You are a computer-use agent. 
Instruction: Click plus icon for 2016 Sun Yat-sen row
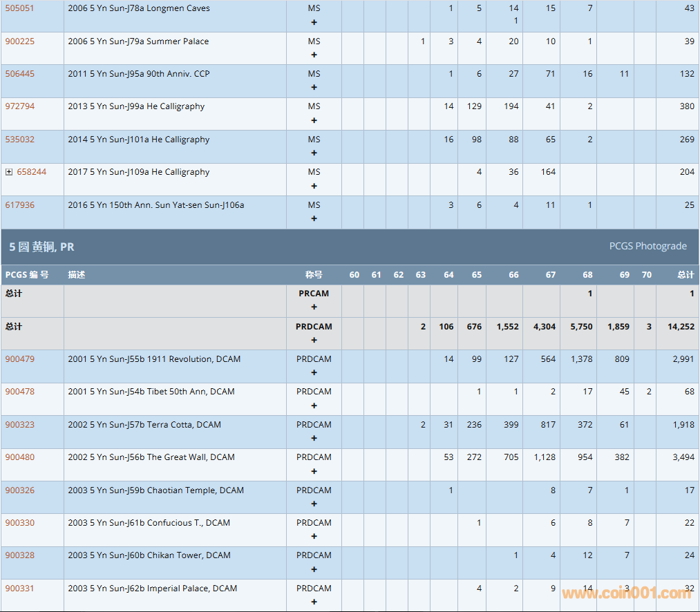click(314, 218)
